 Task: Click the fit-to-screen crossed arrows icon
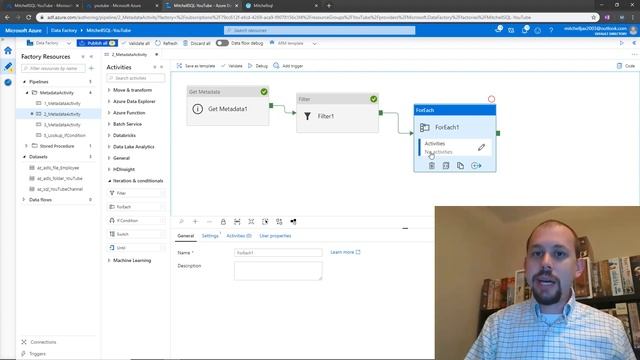[251, 222]
